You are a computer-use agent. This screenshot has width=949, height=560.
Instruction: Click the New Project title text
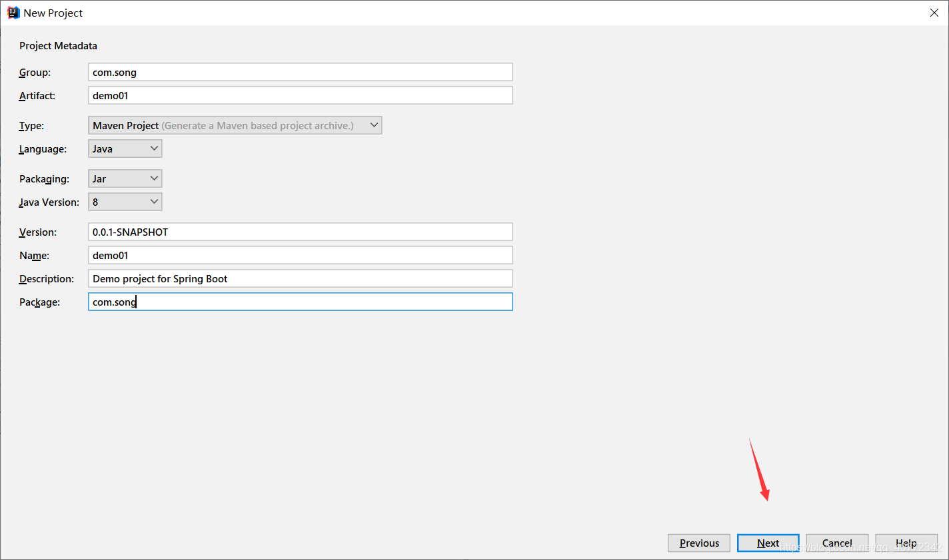[x=53, y=13]
